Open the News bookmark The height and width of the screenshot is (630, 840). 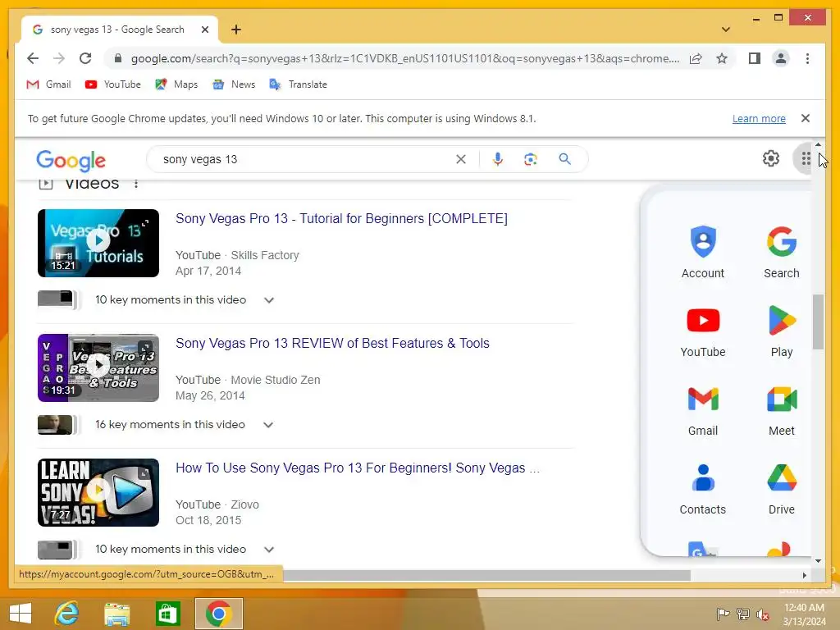pyautogui.click(x=234, y=84)
